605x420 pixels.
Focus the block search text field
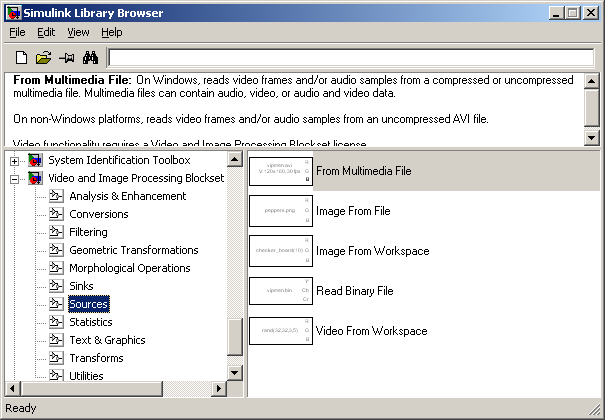351,58
